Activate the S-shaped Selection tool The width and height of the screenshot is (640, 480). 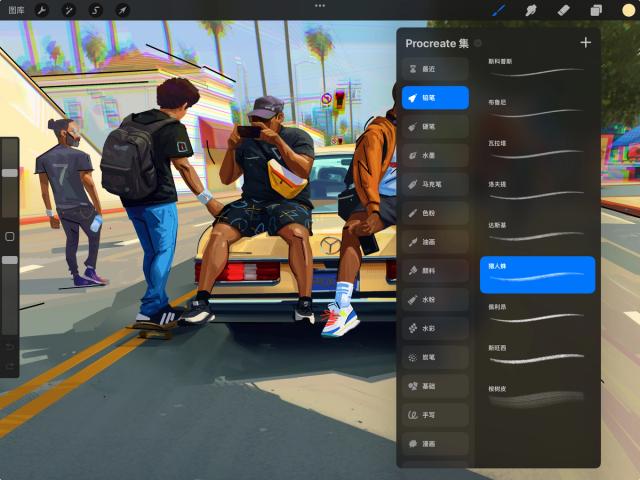(x=96, y=10)
